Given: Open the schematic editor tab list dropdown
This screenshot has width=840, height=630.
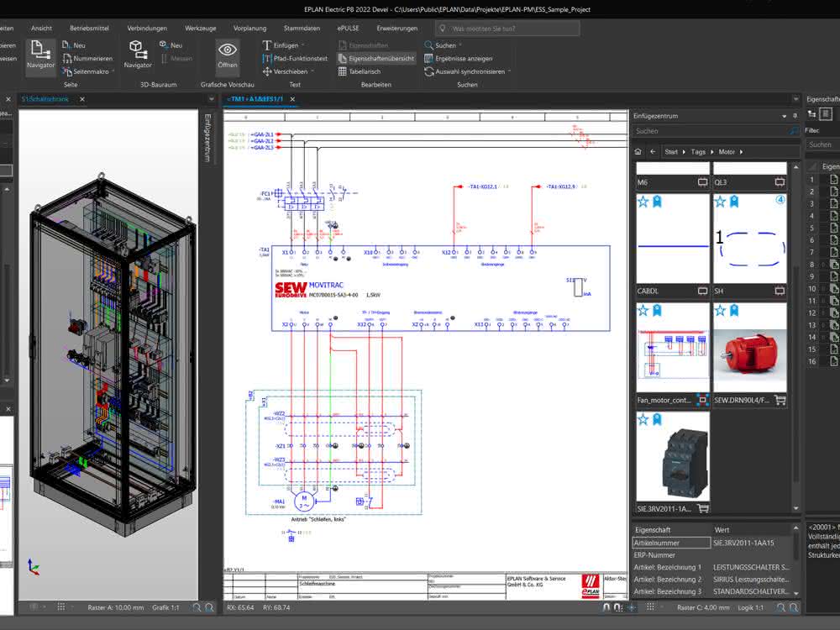Looking at the screenshot, I should coord(795,99).
